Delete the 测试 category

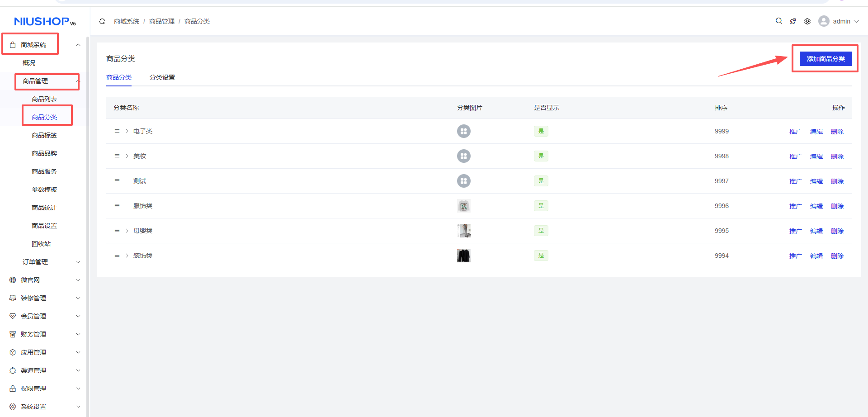coord(837,181)
